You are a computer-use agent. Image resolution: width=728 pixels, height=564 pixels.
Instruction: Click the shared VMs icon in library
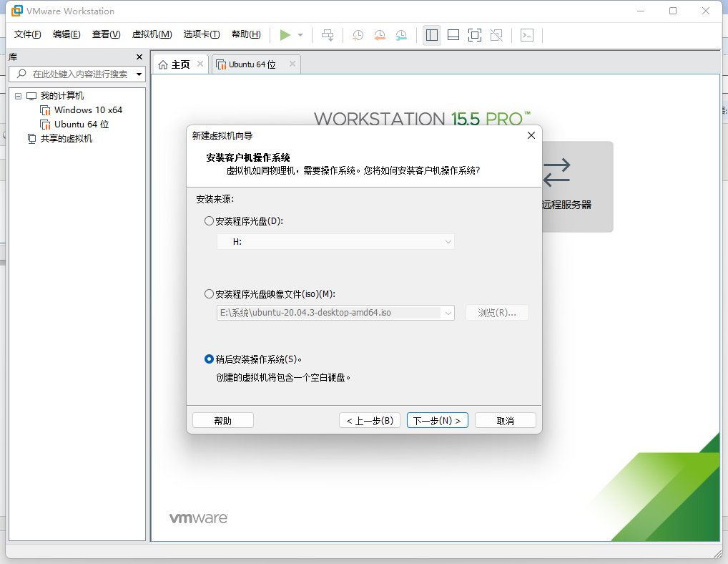tap(31, 139)
